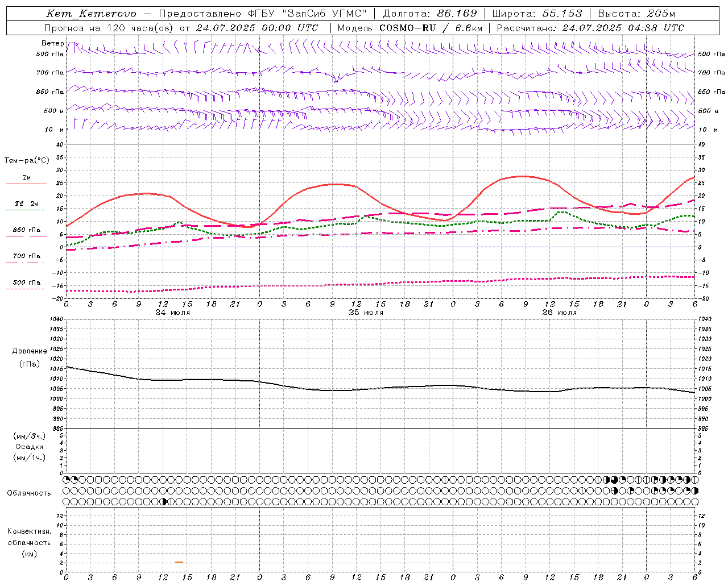This screenshot has height=582, width=728.
Task: Click the 10 м wind level label on left
Action: point(55,130)
